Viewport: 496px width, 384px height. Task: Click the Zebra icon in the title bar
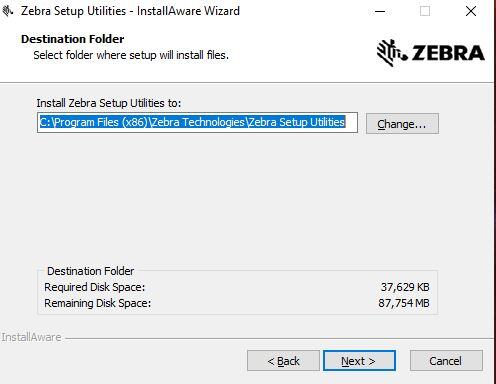click(7, 11)
